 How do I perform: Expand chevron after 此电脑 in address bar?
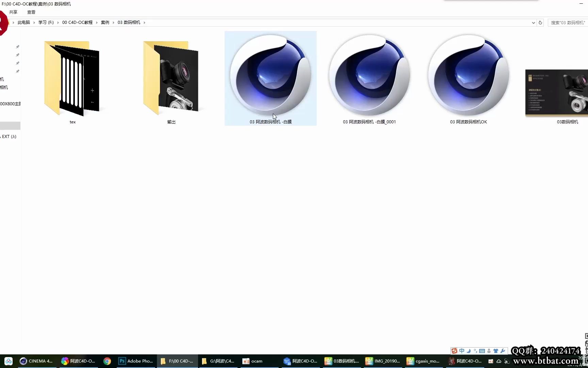tap(34, 22)
